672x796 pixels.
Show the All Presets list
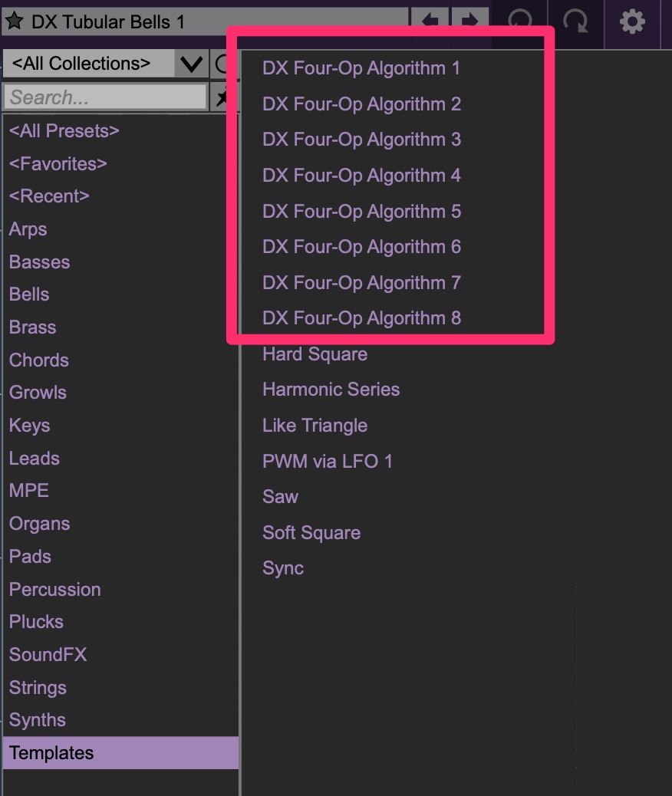[64, 131]
